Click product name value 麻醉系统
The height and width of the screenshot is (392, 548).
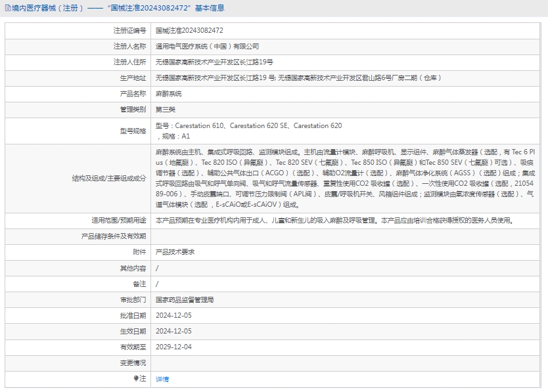169,94
